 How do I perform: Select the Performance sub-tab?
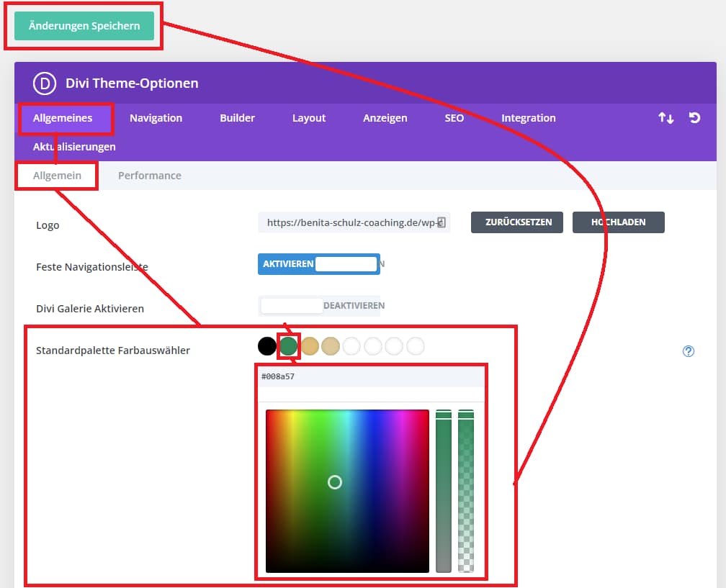(150, 176)
